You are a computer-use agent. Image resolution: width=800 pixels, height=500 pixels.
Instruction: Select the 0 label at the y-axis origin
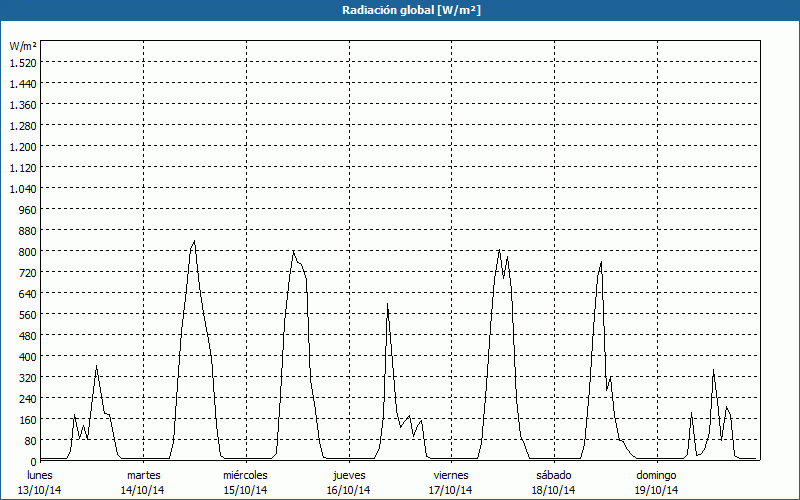pos(33,462)
